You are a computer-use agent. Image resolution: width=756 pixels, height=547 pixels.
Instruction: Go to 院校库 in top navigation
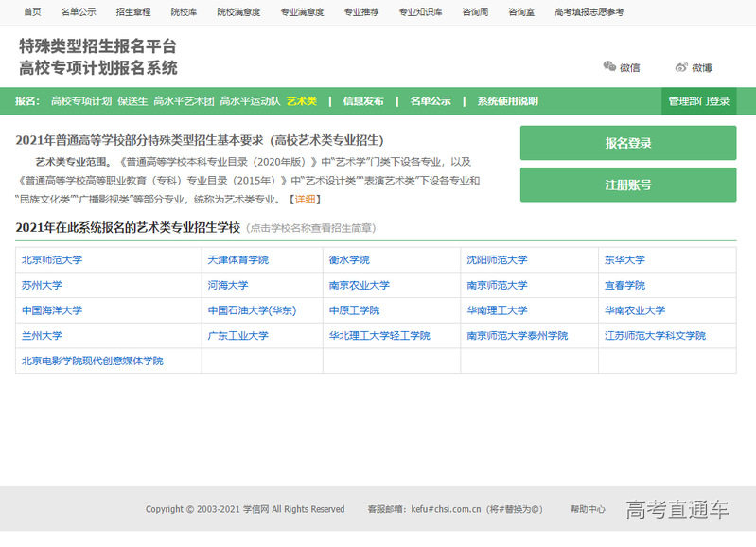(x=184, y=12)
